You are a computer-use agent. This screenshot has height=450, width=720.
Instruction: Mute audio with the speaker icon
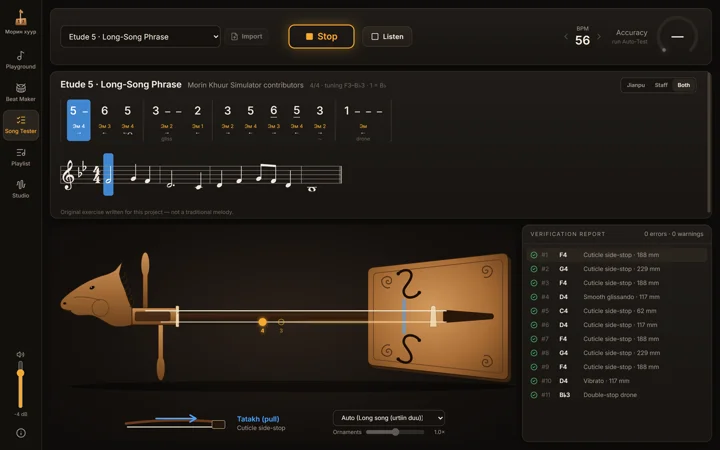coord(20,354)
